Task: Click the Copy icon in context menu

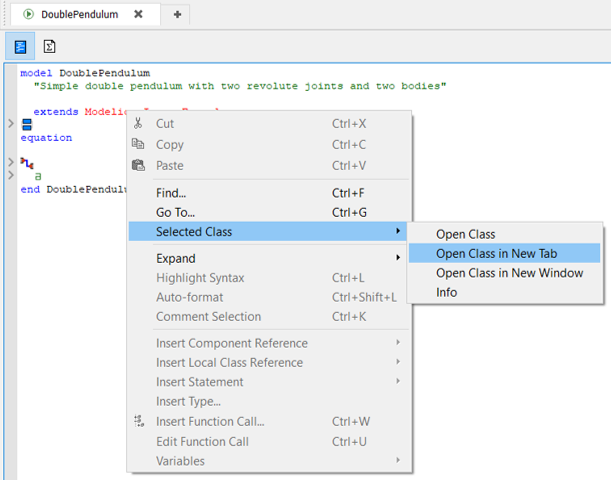Action: (x=138, y=144)
